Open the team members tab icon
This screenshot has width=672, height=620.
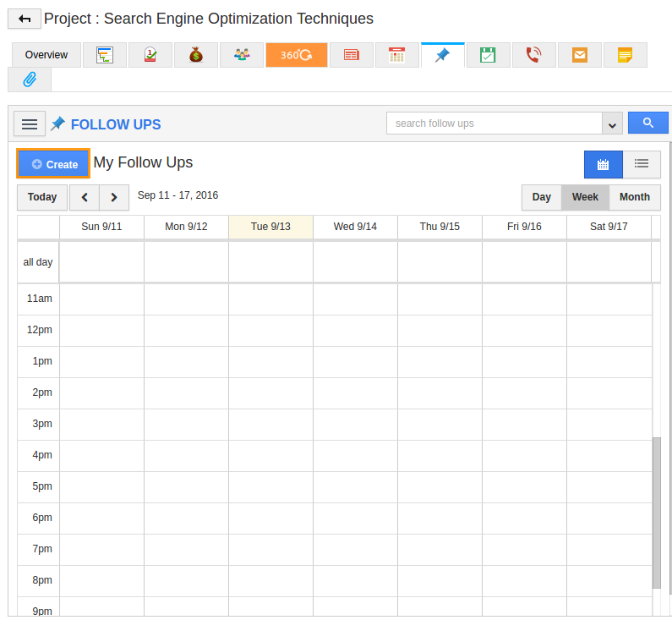[242, 55]
